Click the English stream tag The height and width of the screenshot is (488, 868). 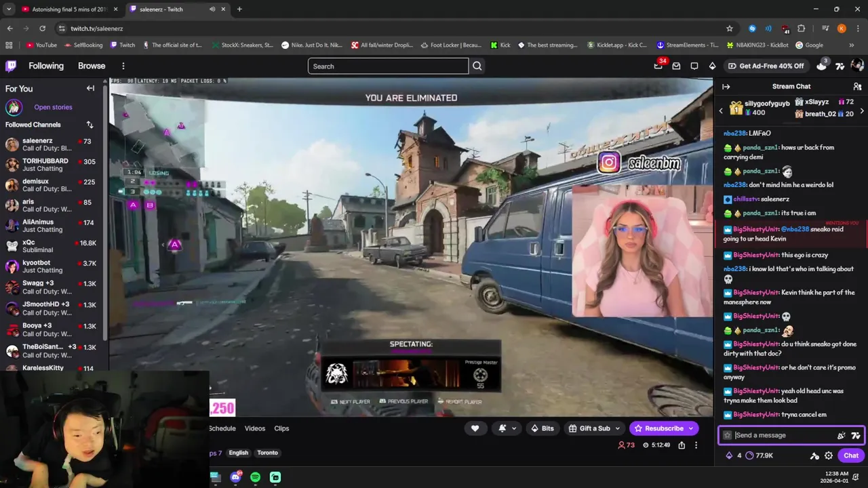point(239,453)
